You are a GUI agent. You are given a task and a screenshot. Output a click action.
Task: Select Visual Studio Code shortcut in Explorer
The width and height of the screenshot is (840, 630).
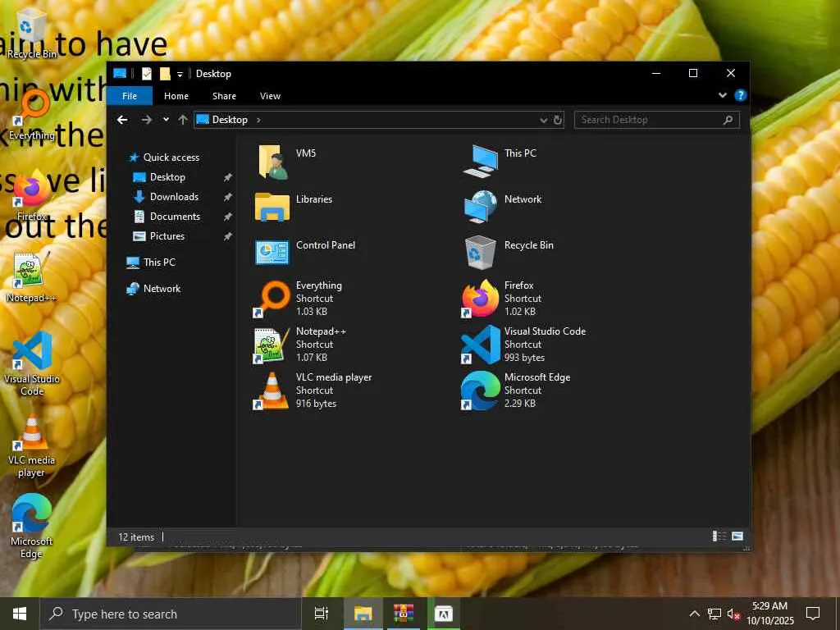(524, 345)
